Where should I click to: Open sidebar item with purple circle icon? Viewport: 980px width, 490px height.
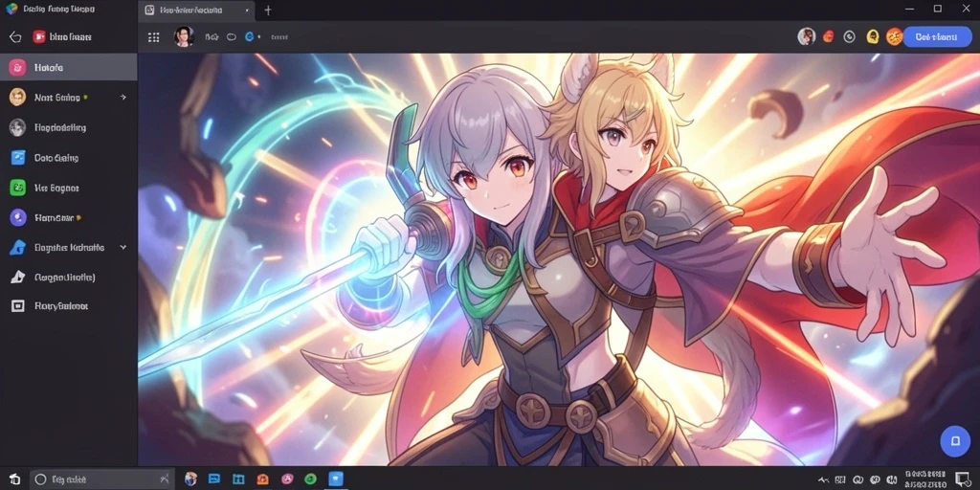coord(69,217)
